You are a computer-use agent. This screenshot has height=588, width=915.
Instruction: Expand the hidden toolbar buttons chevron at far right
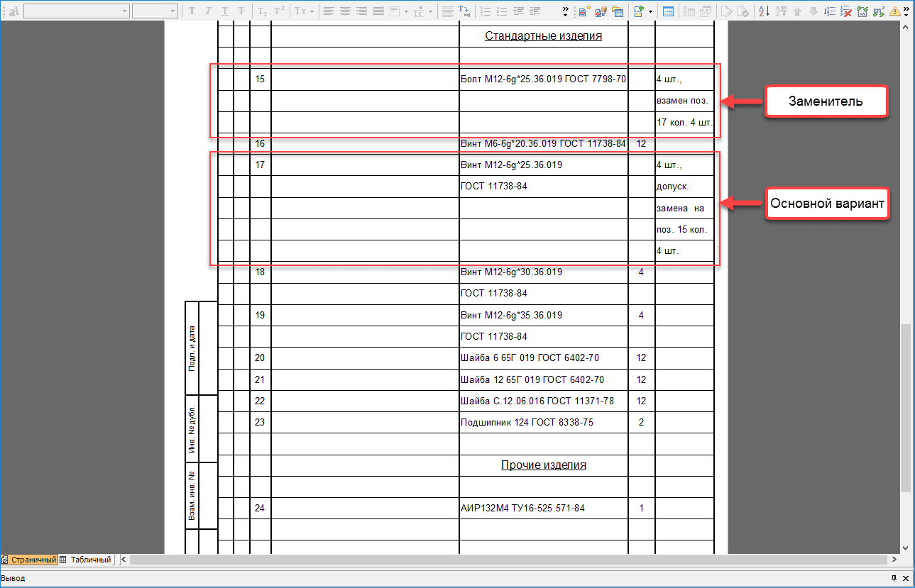click(906, 11)
